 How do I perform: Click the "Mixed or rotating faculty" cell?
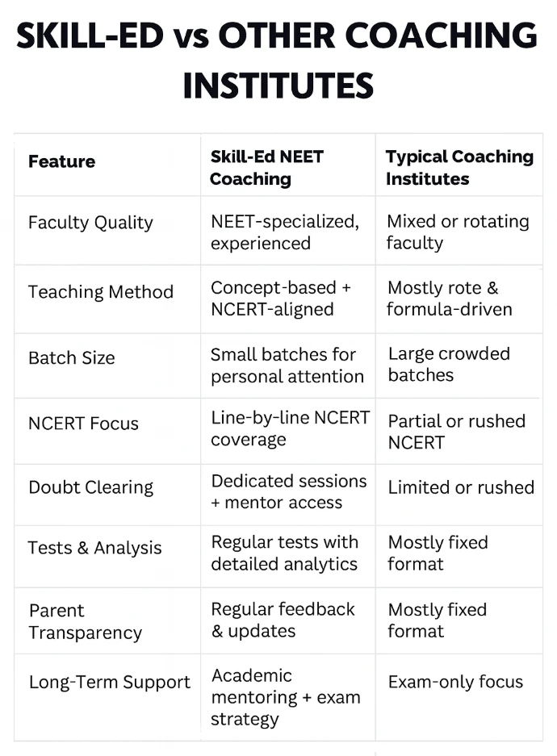point(458,232)
